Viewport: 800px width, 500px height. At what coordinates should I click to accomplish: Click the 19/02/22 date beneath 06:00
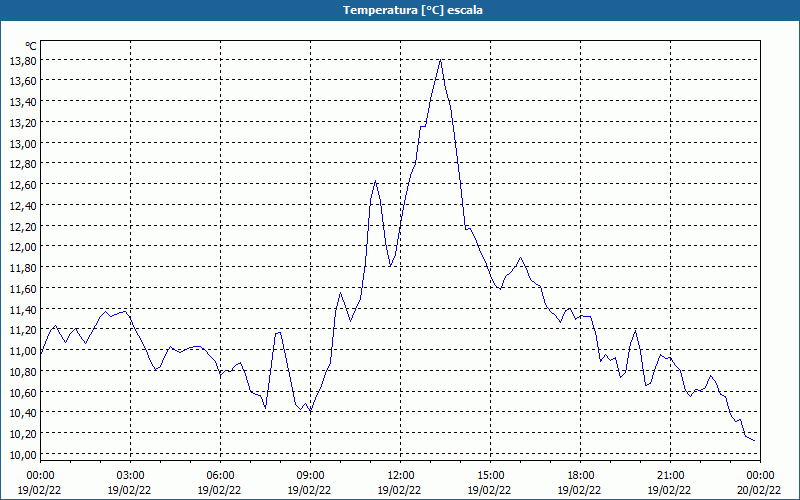219,490
